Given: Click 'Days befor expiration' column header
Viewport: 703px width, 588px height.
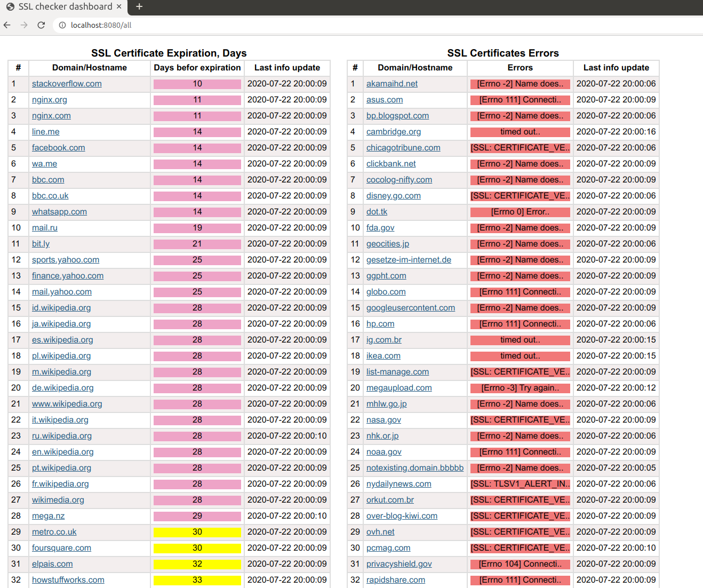Looking at the screenshot, I should 197,68.
